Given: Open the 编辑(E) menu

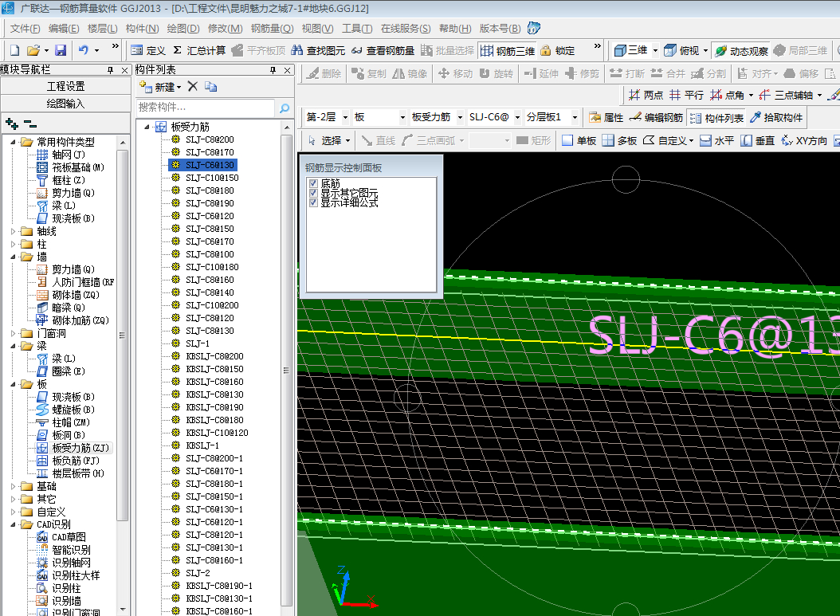Looking at the screenshot, I should (63, 29).
